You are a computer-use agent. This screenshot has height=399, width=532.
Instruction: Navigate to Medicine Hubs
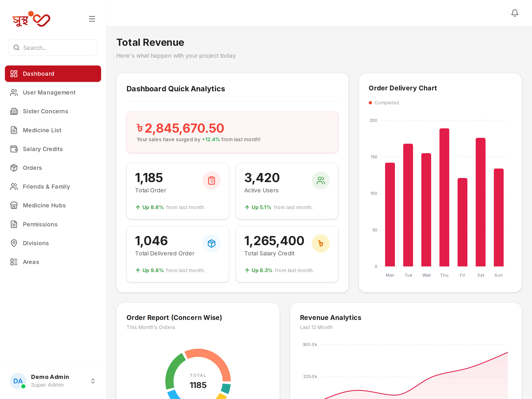(53, 205)
